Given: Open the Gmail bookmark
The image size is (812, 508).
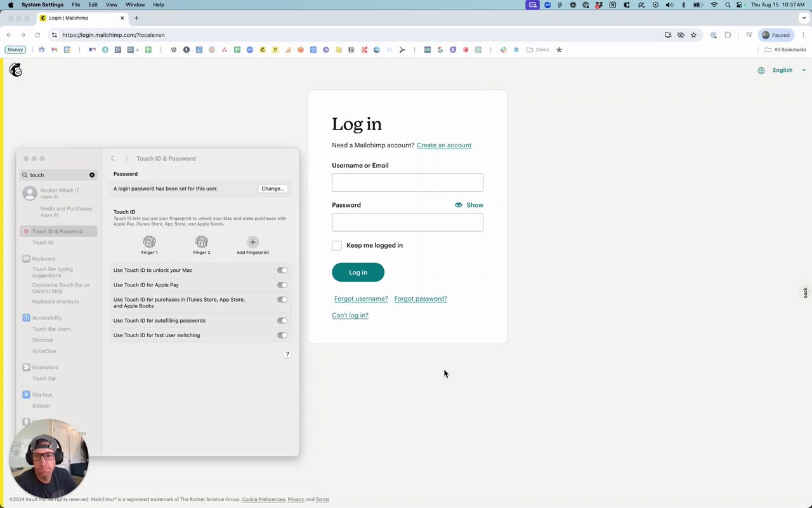Looking at the screenshot, I should (54, 50).
